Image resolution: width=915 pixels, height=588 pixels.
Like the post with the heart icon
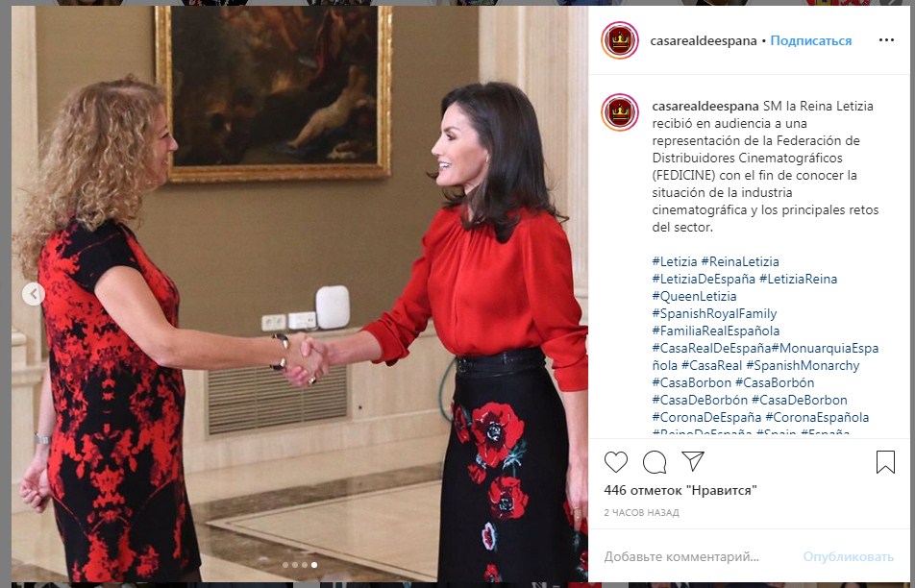[x=616, y=462]
